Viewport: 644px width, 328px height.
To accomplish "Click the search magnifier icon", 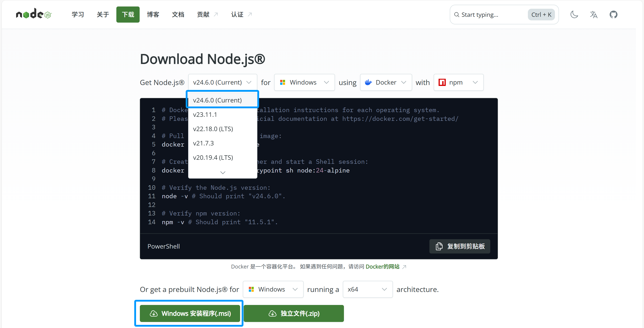I will coord(456,15).
